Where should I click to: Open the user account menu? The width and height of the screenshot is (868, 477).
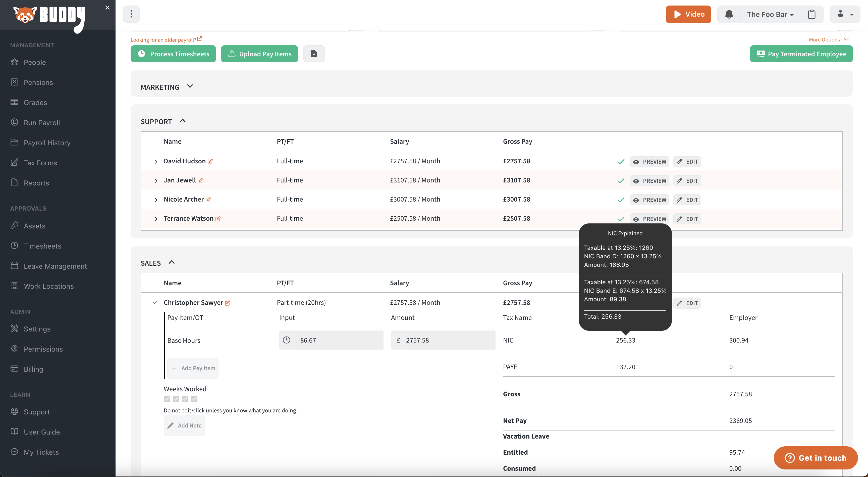tap(845, 14)
